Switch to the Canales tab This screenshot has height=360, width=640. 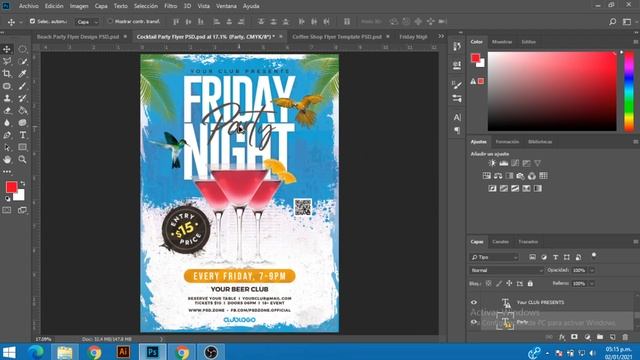tap(500, 242)
